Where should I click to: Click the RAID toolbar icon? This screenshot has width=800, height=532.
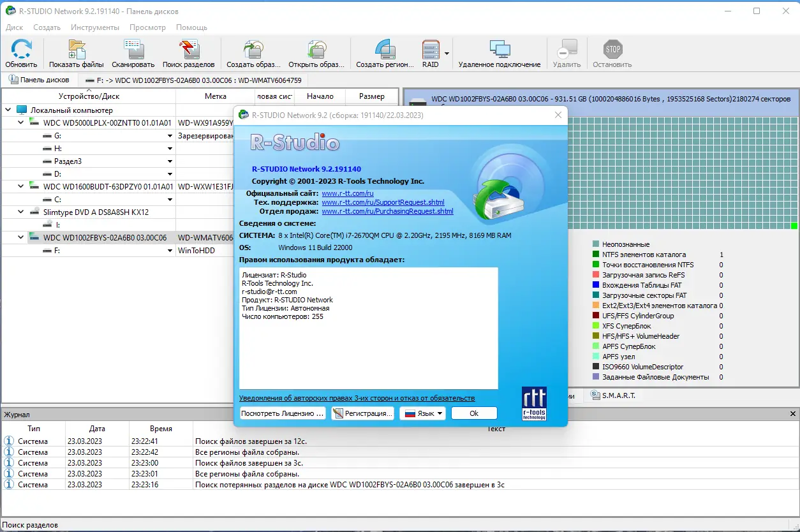coord(431,50)
